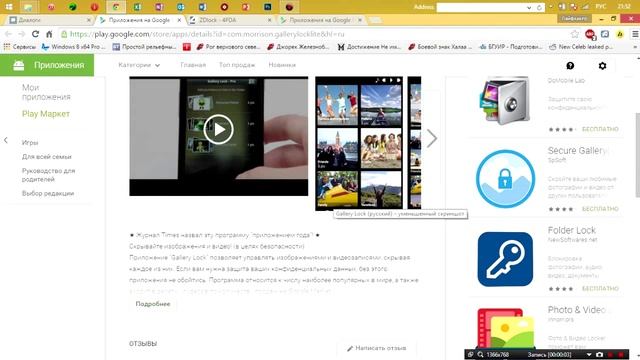Screen dimensions: 640x360
Task: Open Руководство для родителей link
Action: coord(49,175)
